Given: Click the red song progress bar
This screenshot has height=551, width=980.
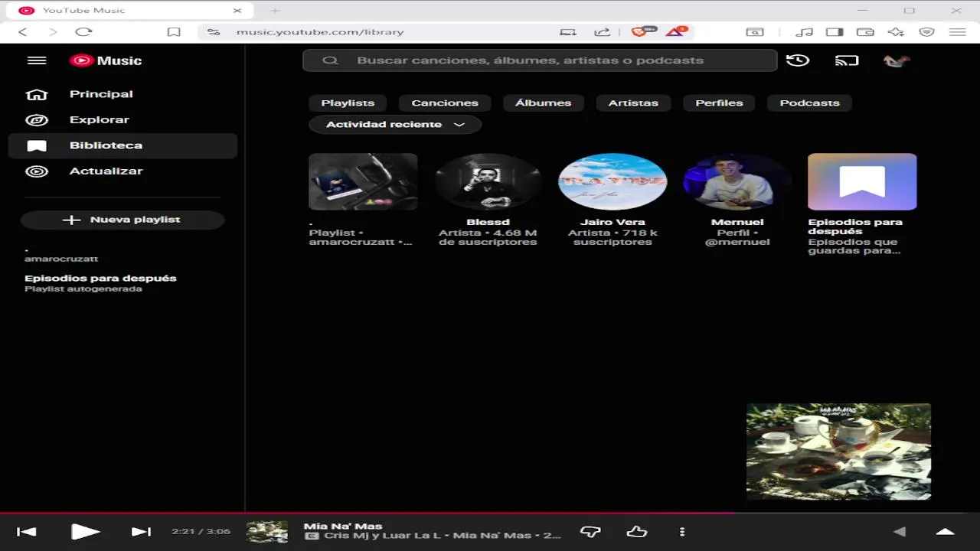Looking at the screenshot, I should [490, 513].
